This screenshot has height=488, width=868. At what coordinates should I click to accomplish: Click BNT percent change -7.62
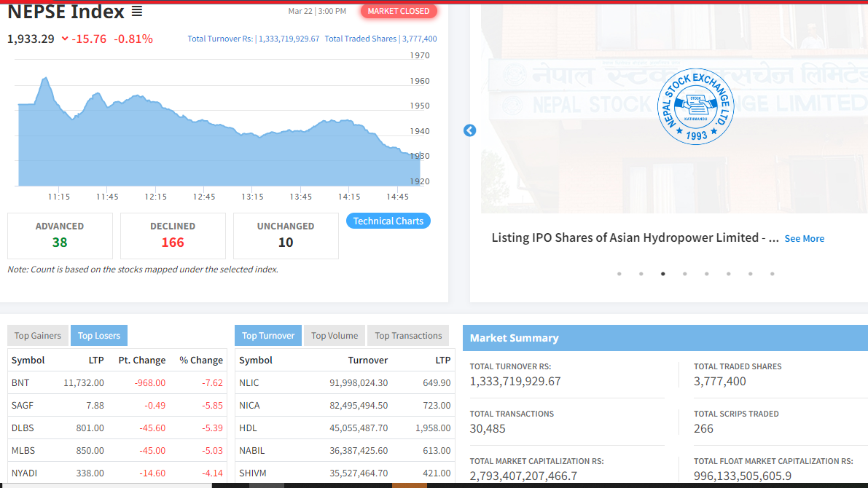click(212, 383)
